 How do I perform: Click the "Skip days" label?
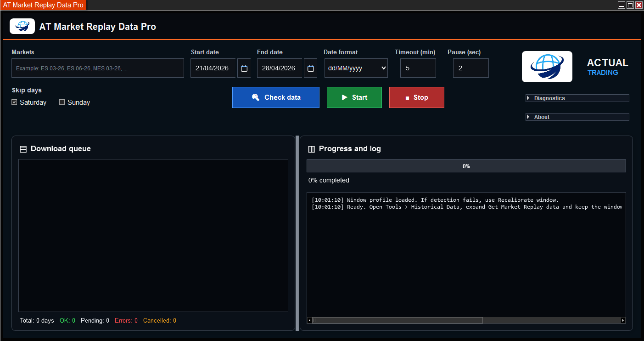(x=27, y=90)
